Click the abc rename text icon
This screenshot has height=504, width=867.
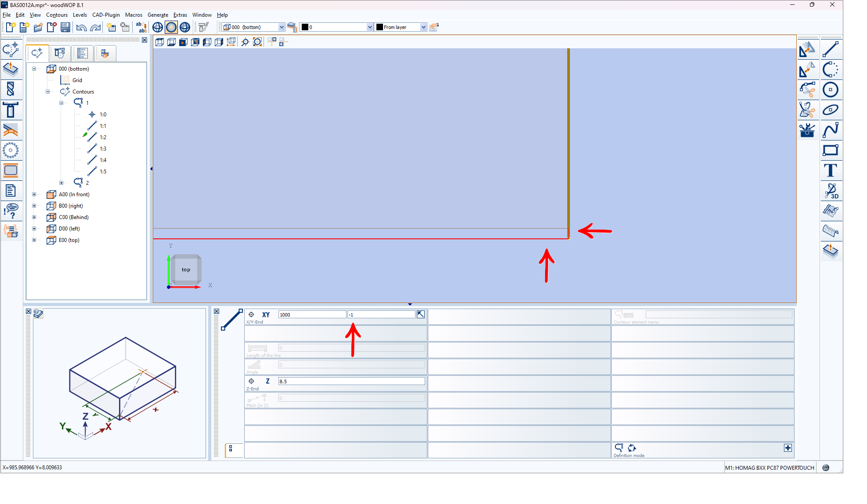tap(141, 27)
